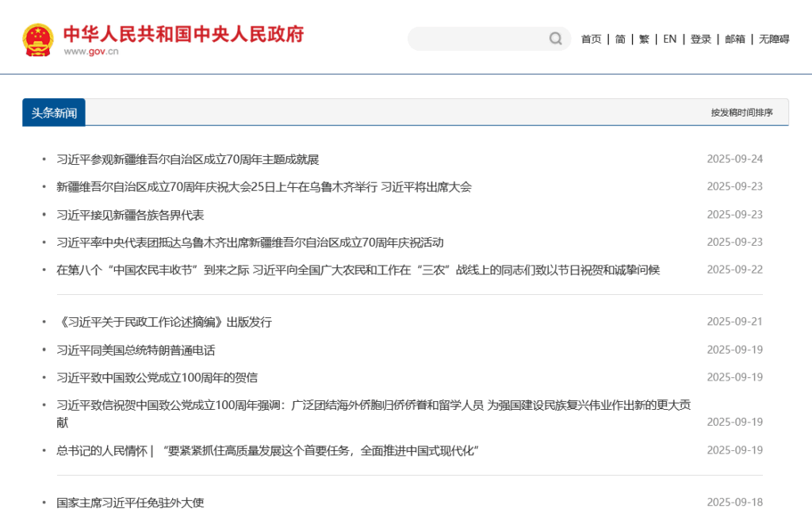Open the 登录 login link
812x524 pixels.
pos(700,39)
